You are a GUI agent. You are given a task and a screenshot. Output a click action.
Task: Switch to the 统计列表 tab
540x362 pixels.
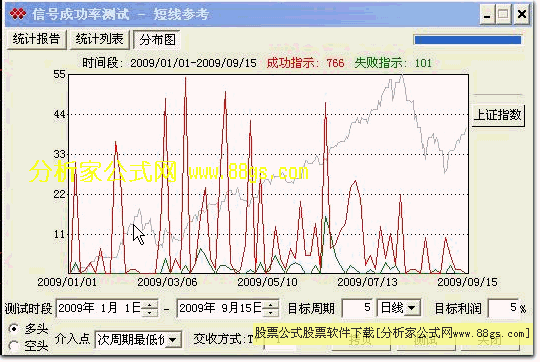(100, 40)
